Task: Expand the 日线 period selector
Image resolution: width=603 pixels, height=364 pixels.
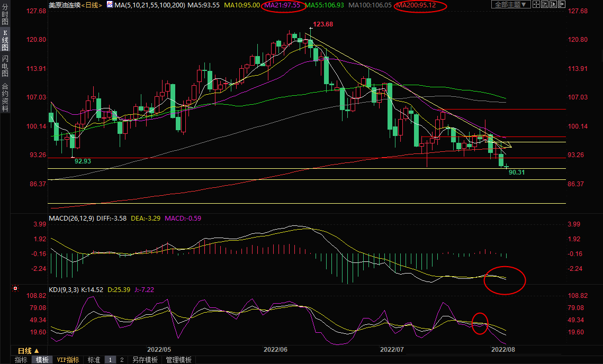Action: tap(29, 350)
